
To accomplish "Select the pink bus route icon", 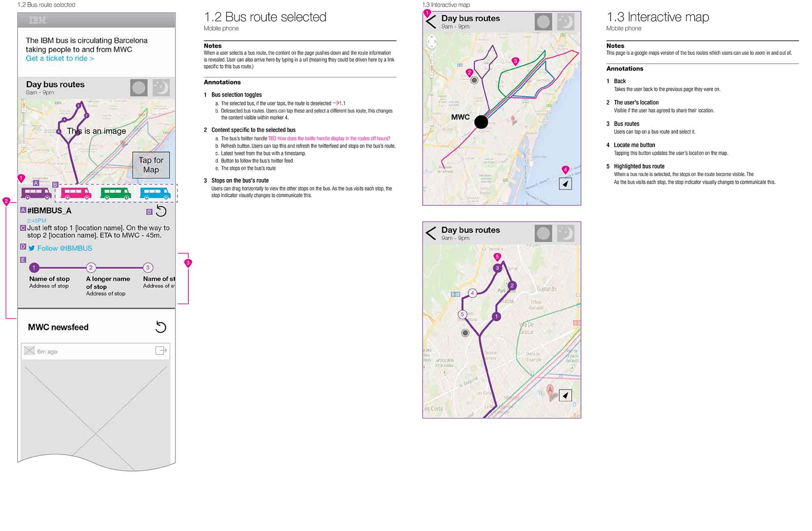I will (x=76, y=193).
